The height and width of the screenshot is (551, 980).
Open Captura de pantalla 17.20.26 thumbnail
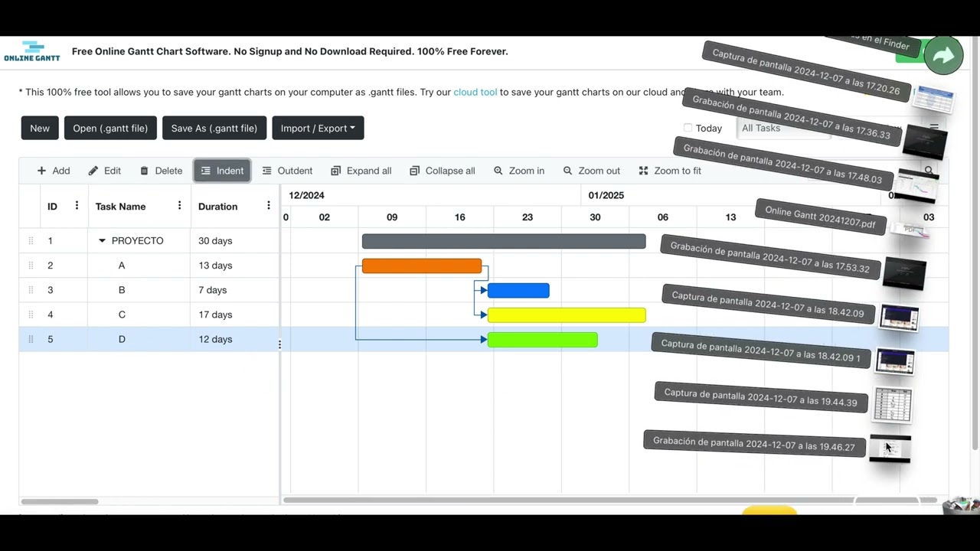coord(934,99)
